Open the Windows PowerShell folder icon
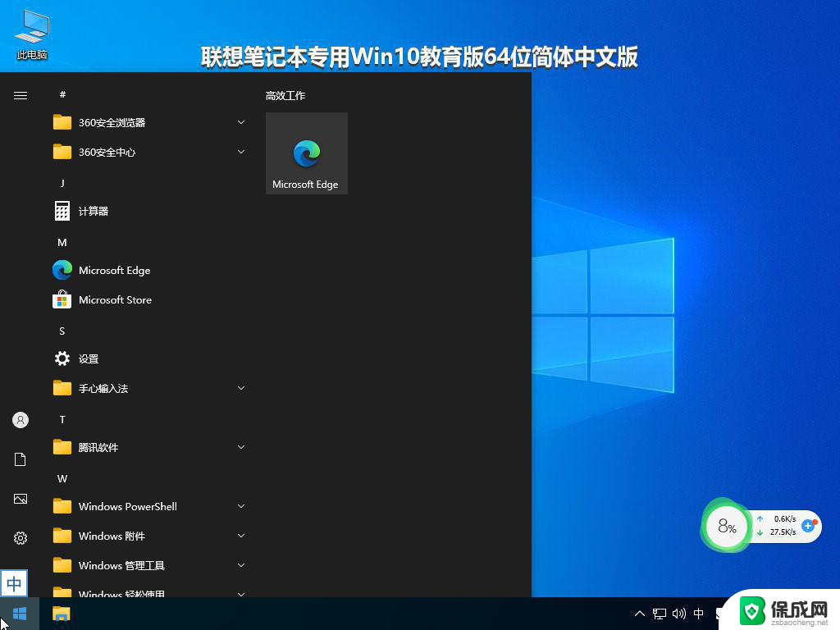Viewport: 840px width, 630px height. 62,506
